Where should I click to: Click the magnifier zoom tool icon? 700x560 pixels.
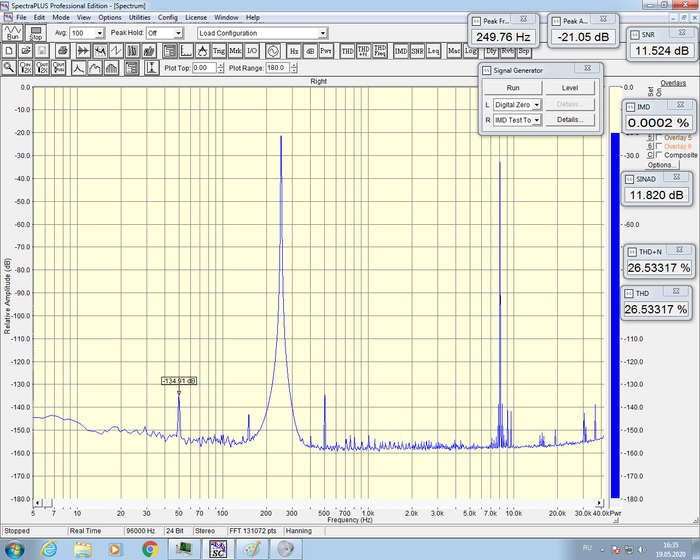pyautogui.click(x=8, y=67)
